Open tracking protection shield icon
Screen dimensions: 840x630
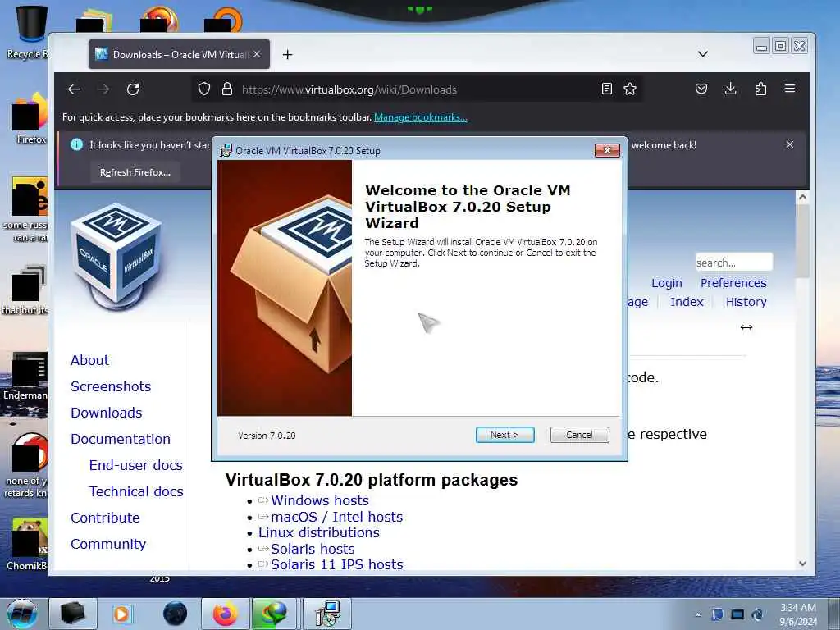[x=204, y=89]
